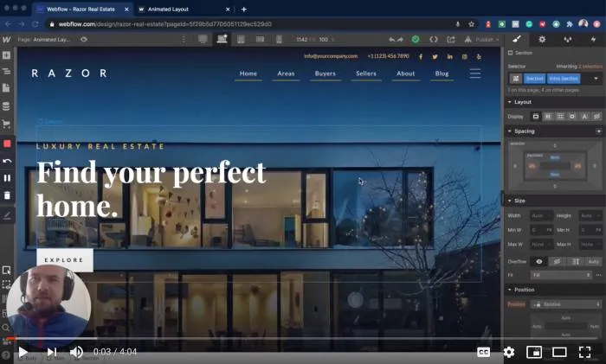The image size is (606, 364).
Task: Set display to None hidden
Action: click(x=596, y=116)
